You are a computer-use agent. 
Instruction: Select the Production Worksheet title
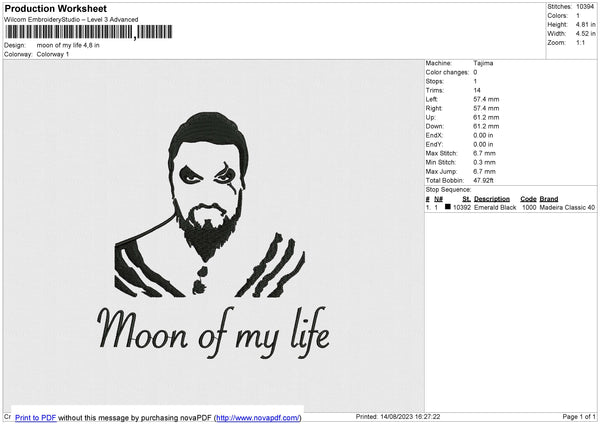pyautogui.click(x=55, y=8)
